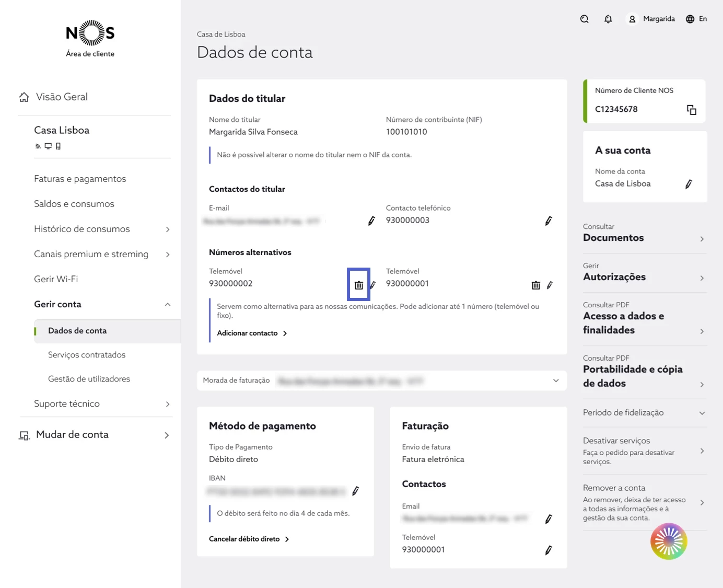Open the colorful assistant chat bubble
Screen dimensions: 723x588
point(669,541)
